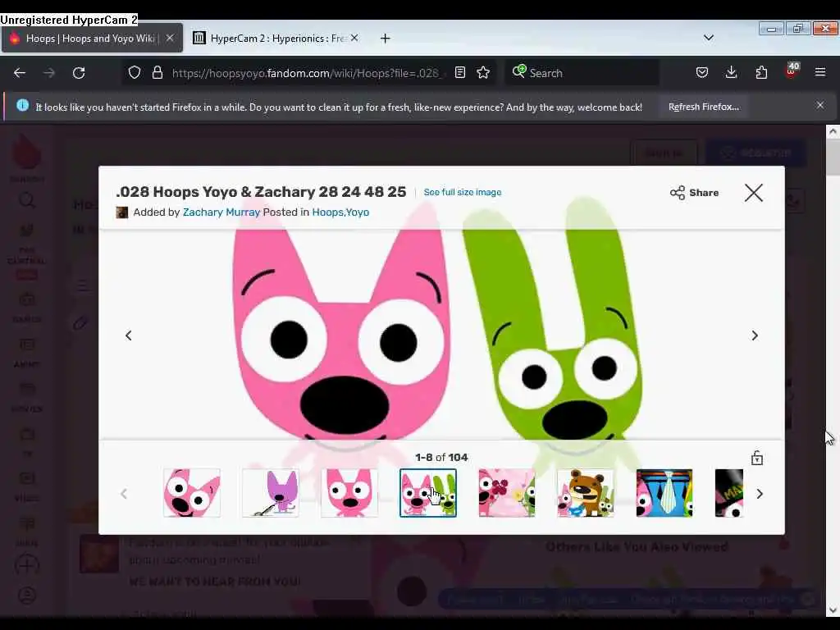Screen dimensions: 840x630
Task: Show next image with right arrow
Action: pos(755,336)
